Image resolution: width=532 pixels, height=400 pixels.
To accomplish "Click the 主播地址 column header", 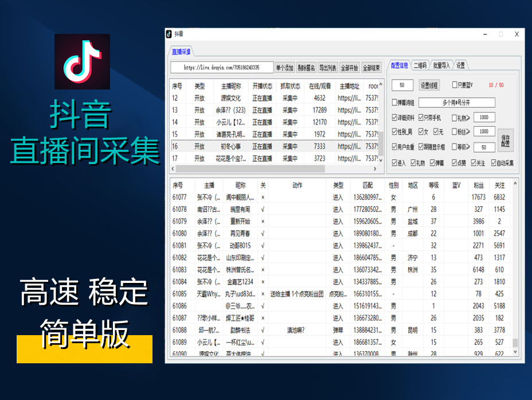I will tap(350, 86).
